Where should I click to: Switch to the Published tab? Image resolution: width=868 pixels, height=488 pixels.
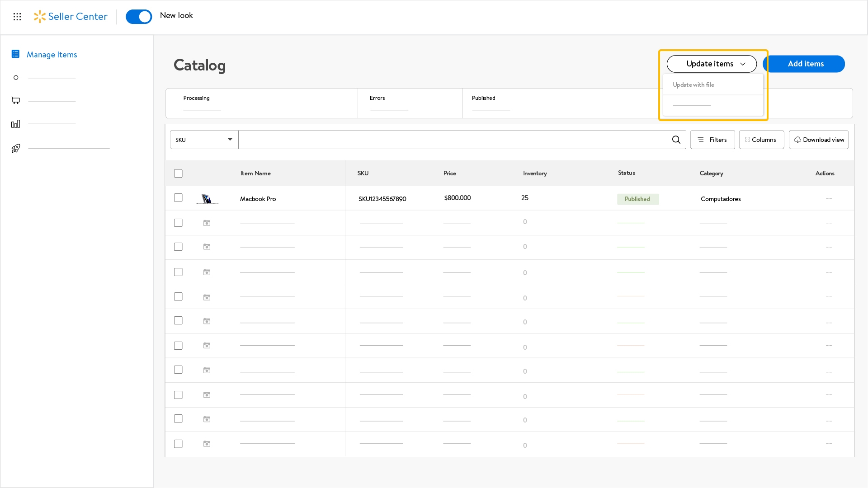point(483,98)
